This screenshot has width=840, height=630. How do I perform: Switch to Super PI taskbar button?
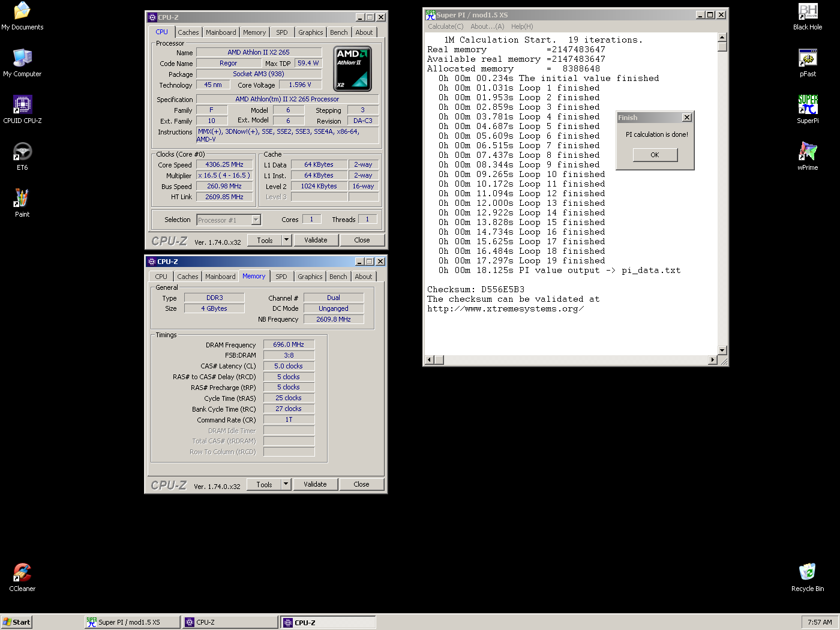click(132, 622)
